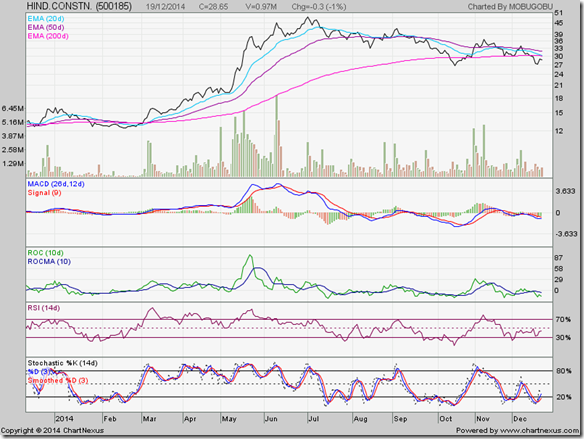Select the EMA (200d) legend entry
584x439 pixels.
tap(48, 36)
